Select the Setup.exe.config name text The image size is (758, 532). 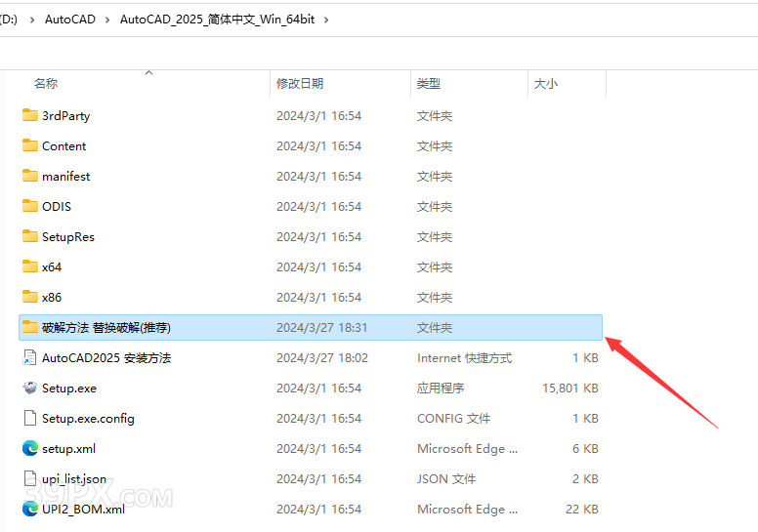coord(88,419)
